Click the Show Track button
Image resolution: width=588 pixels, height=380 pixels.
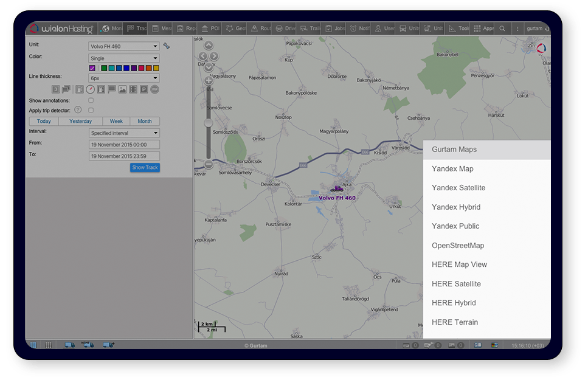[x=145, y=167]
